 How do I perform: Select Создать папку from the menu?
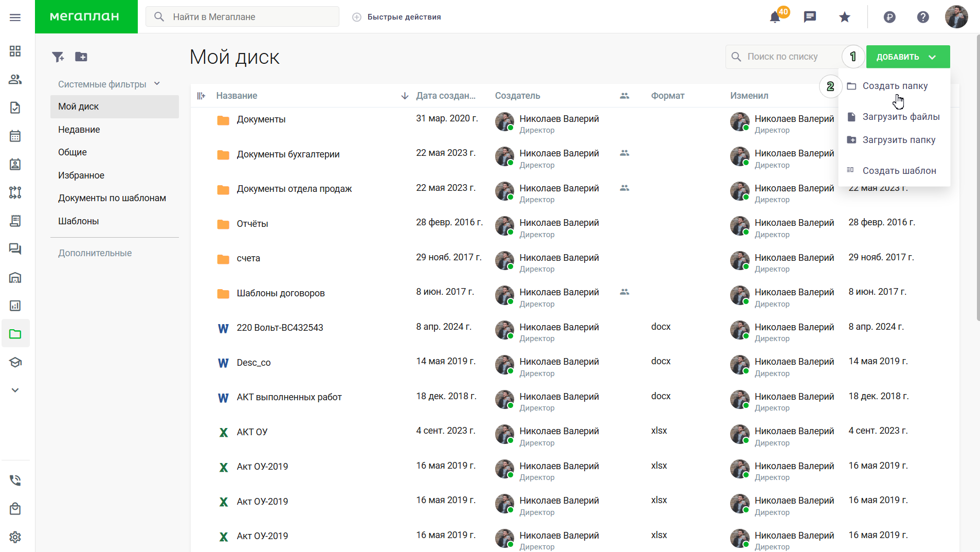coord(894,86)
